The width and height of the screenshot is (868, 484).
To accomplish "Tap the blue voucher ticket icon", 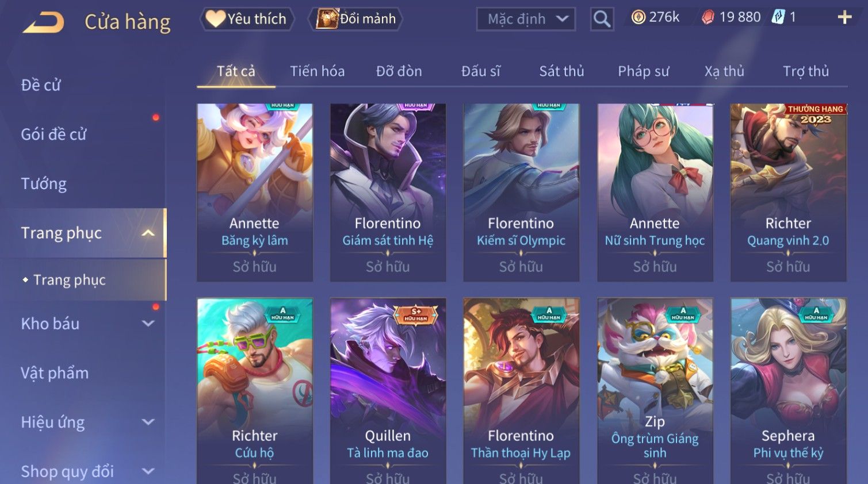I will point(778,17).
